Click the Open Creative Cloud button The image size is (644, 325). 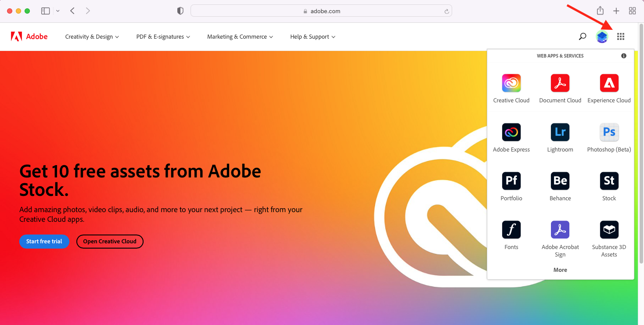110,242
